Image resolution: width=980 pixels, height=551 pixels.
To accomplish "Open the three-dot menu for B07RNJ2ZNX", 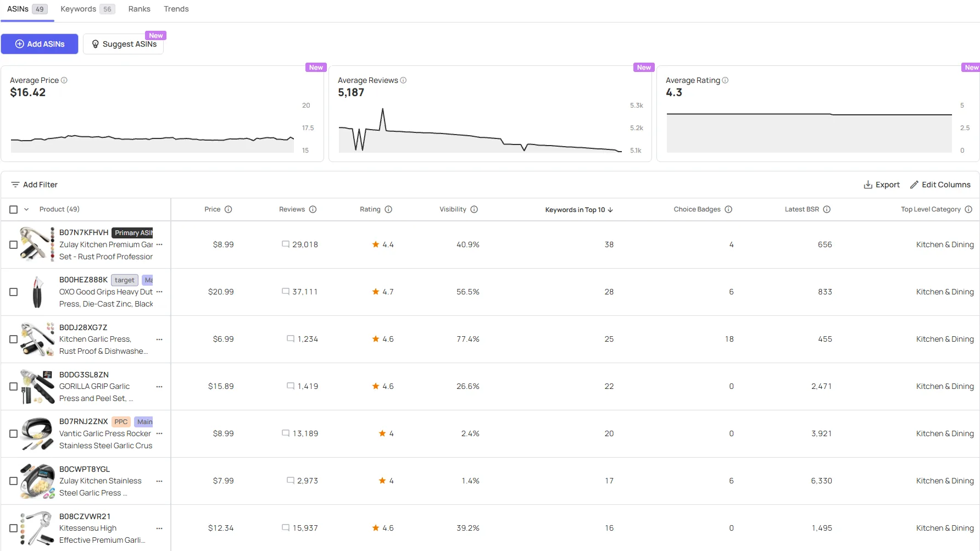I will 159,433.
